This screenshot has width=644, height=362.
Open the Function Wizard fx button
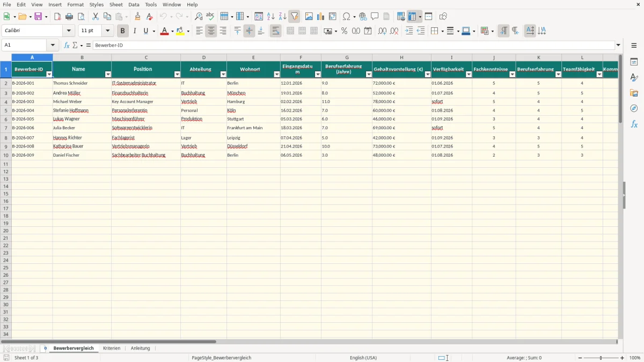[67, 45]
